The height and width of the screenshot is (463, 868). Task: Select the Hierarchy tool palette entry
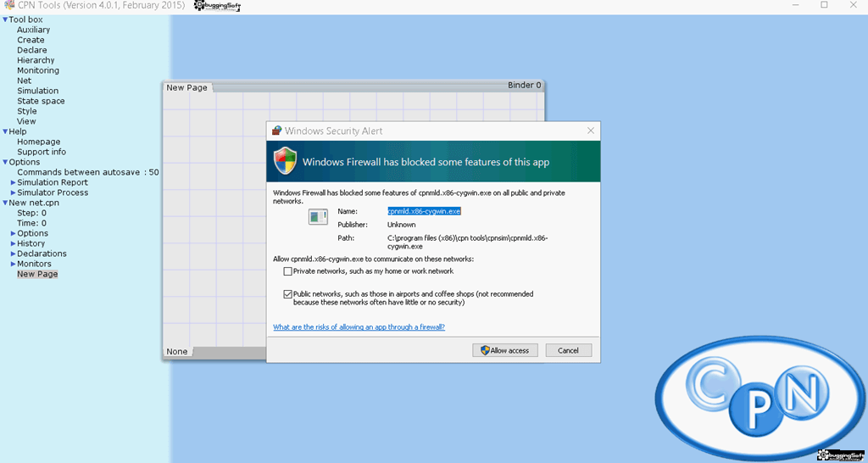pyautogui.click(x=36, y=60)
